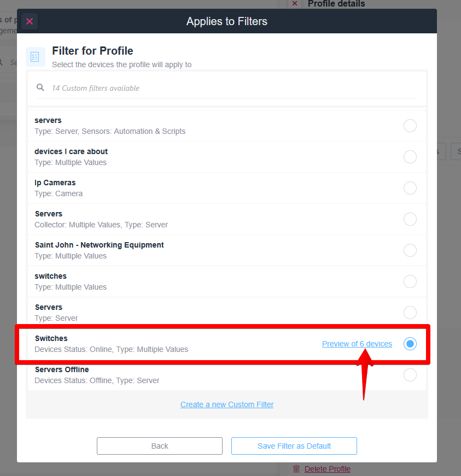Close the Applies to Filters dialog
Viewport: 461px width, 476px height.
(30, 21)
